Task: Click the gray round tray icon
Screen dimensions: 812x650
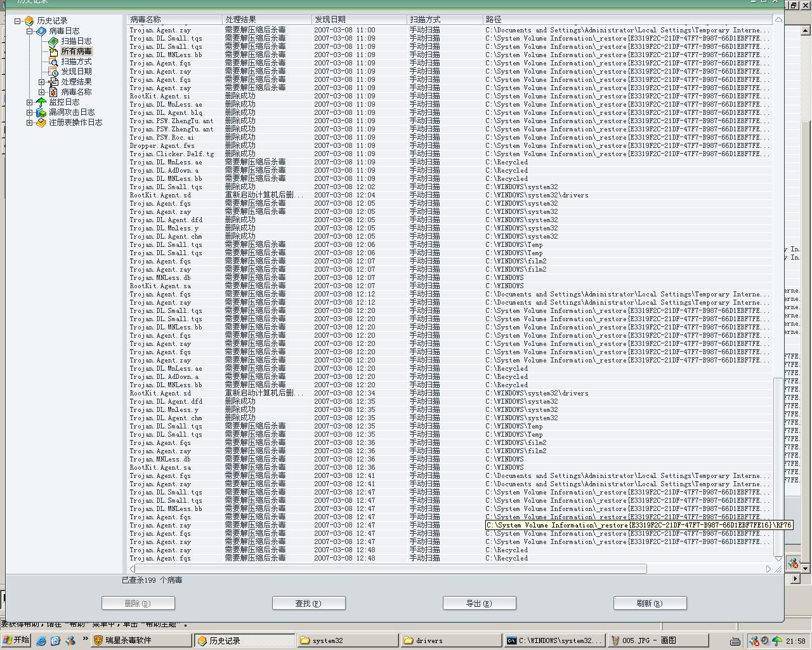Action: (x=765, y=641)
